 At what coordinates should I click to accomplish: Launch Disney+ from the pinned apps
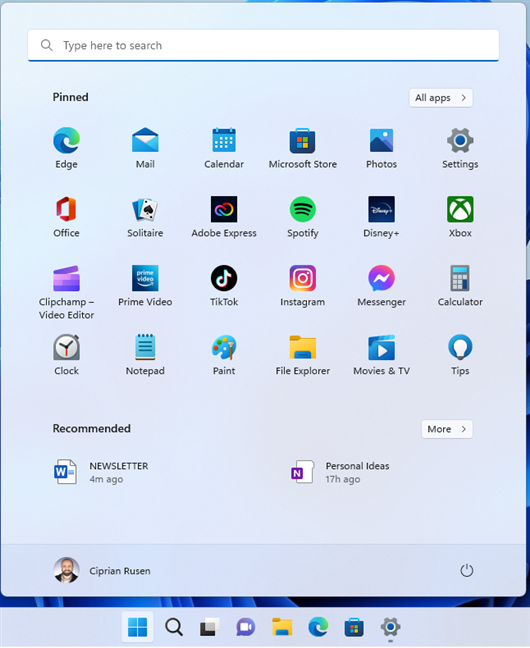381,217
